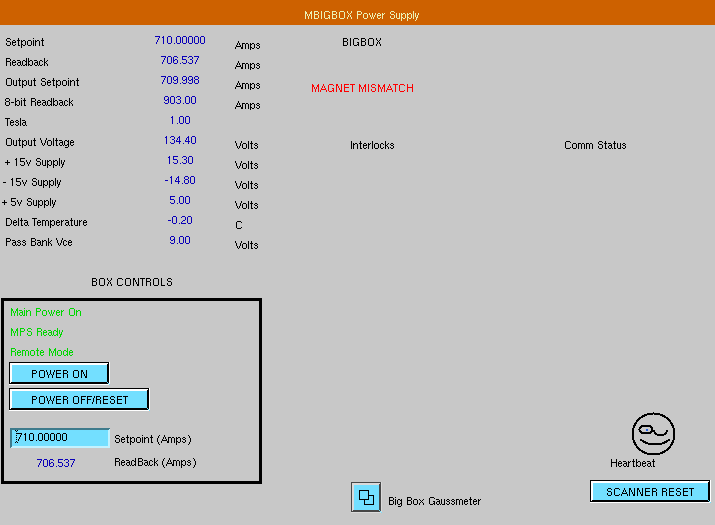Click the C unit beside Delta Temperature
Viewport: 715px width, 525px height.
click(238, 225)
